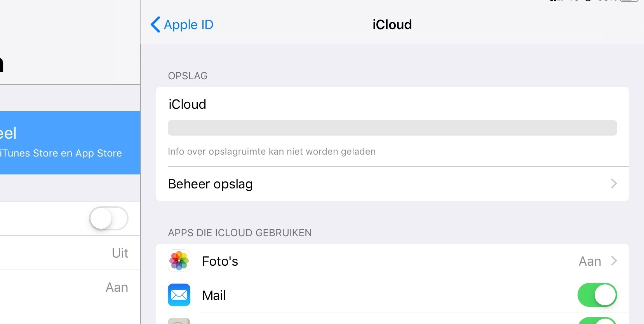Enable the off switch in the left sidebar

pyautogui.click(x=109, y=218)
